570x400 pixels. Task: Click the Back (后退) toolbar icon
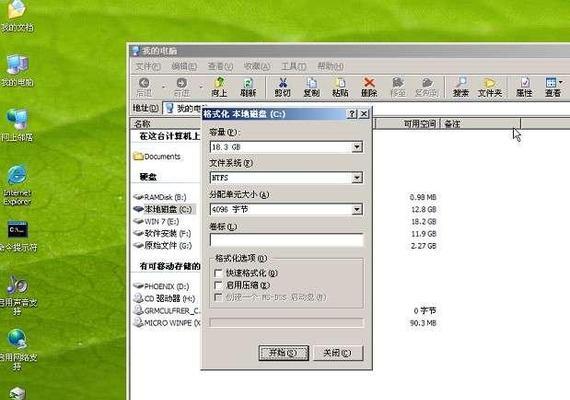pyautogui.click(x=144, y=87)
